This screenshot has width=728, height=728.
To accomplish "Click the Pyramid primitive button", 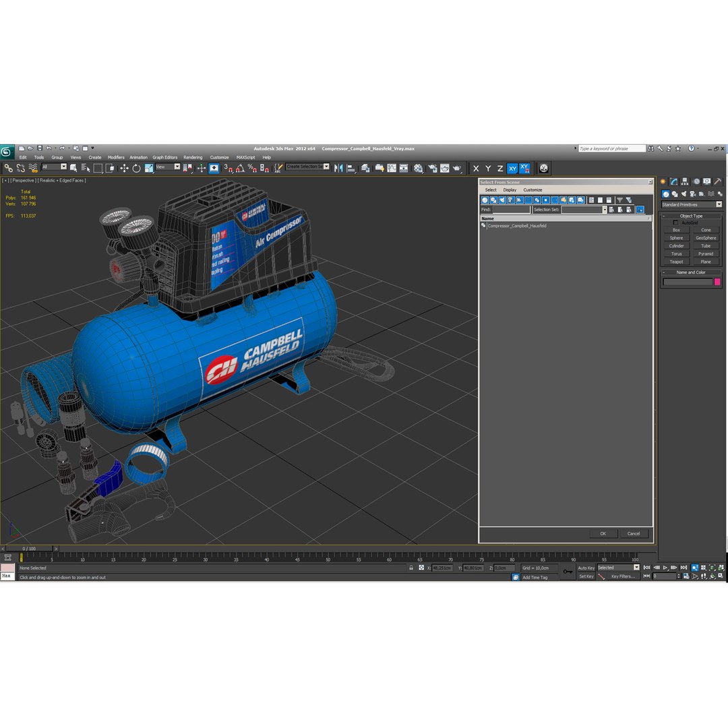I will point(706,254).
